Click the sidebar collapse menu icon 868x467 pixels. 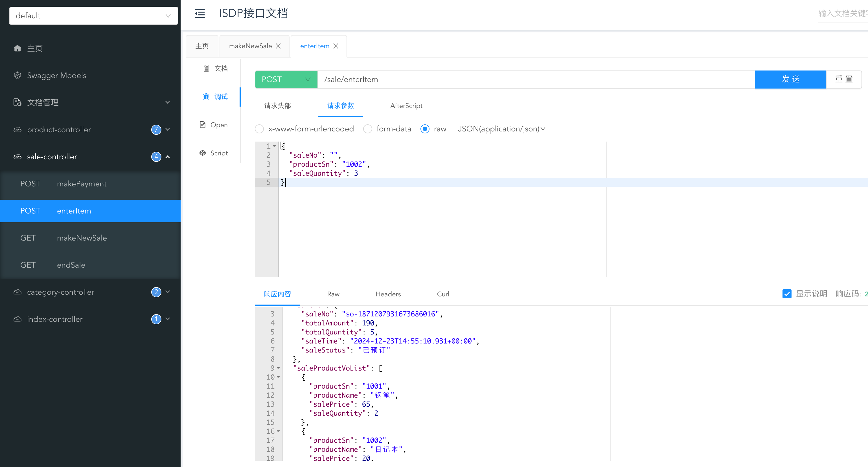tap(200, 14)
